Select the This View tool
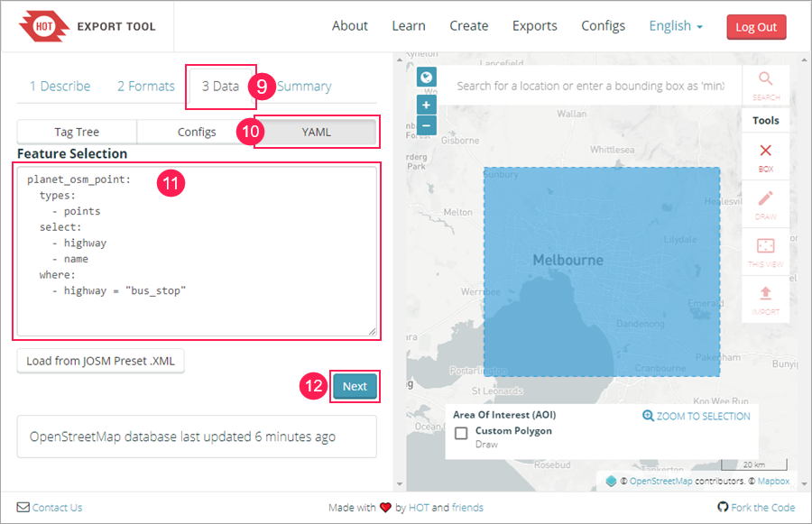The image size is (812, 524). pyautogui.click(x=765, y=253)
